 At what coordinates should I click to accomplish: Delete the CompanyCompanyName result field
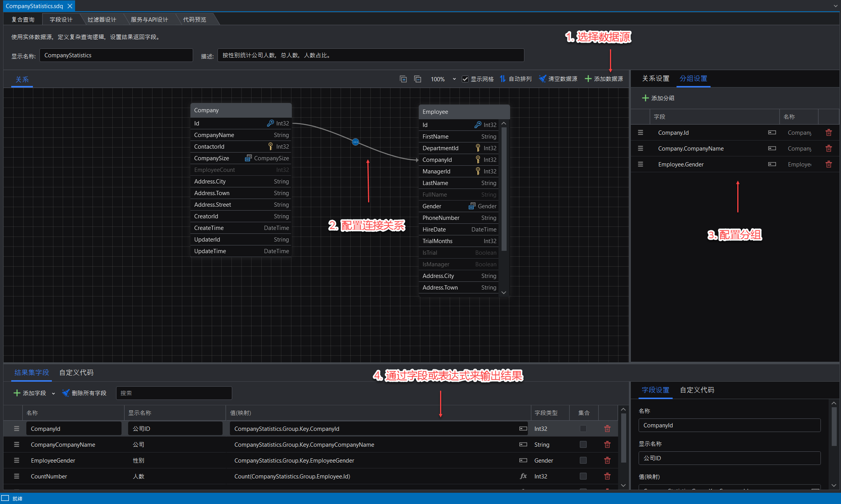pos(607,445)
